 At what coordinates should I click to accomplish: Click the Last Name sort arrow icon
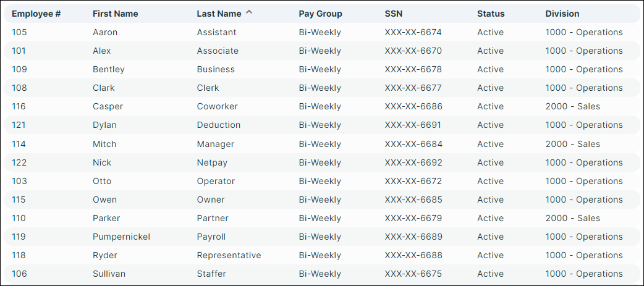[x=249, y=12]
